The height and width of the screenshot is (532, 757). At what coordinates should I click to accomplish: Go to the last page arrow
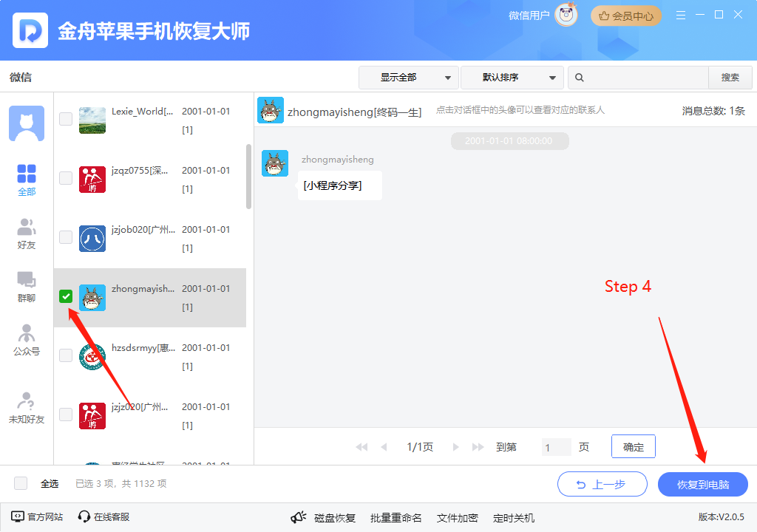478,447
